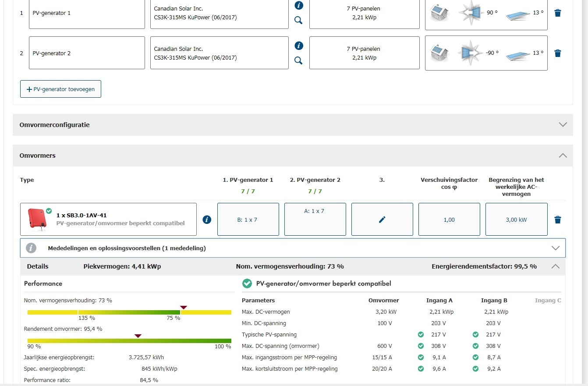Click info icon next to SB3.0-1AV-41 inverter
This screenshot has height=386, width=588.
207,220
